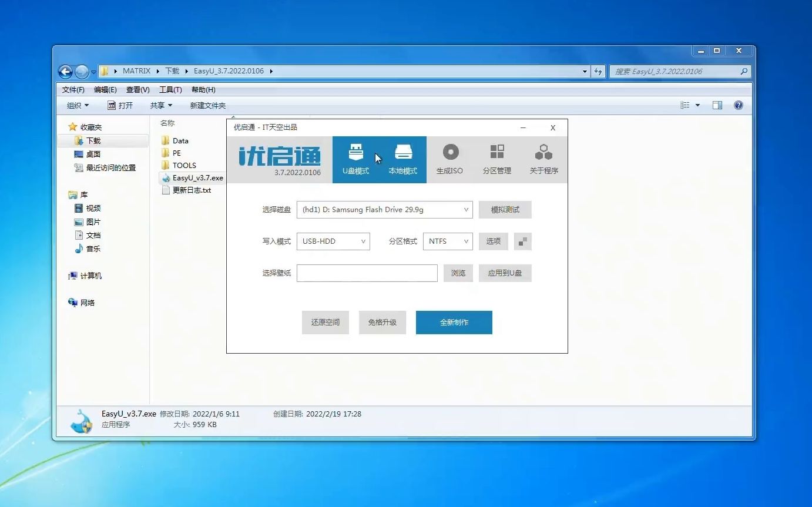Open the 分区管理 tab
The image size is (812, 507).
click(x=497, y=160)
